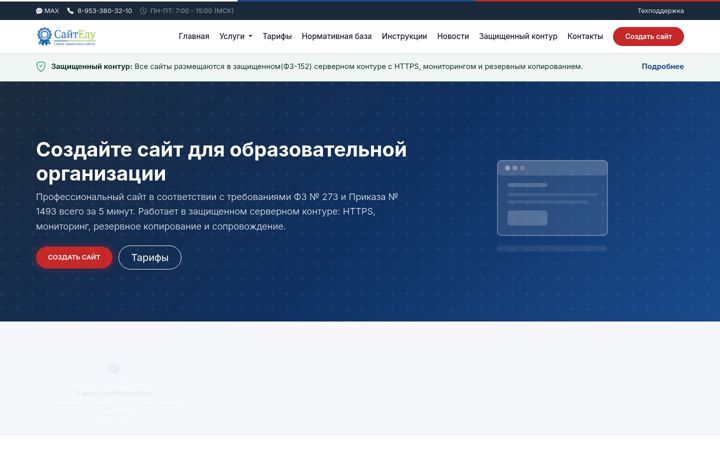Click the MAX messenger chat icon
The height and width of the screenshot is (450, 720).
39,11
